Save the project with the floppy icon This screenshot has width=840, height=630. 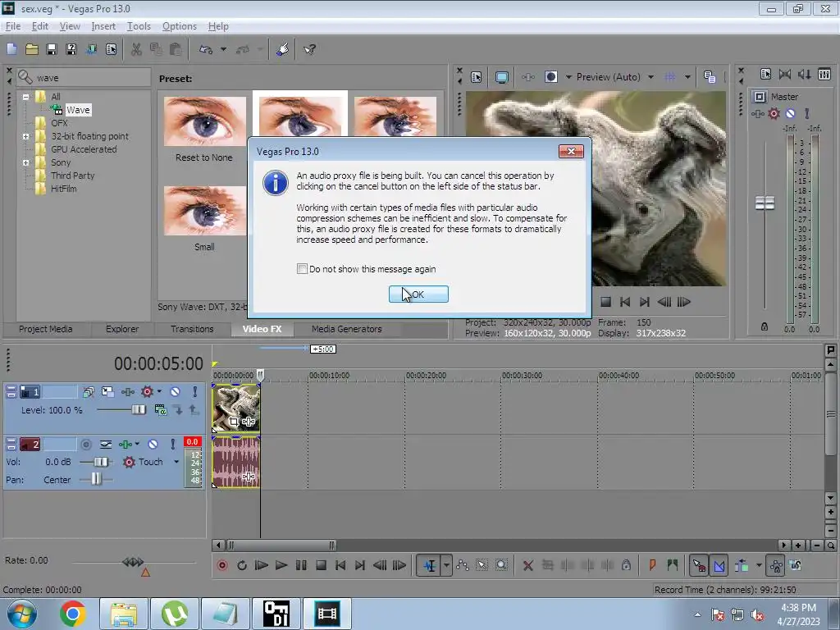[x=52, y=49]
